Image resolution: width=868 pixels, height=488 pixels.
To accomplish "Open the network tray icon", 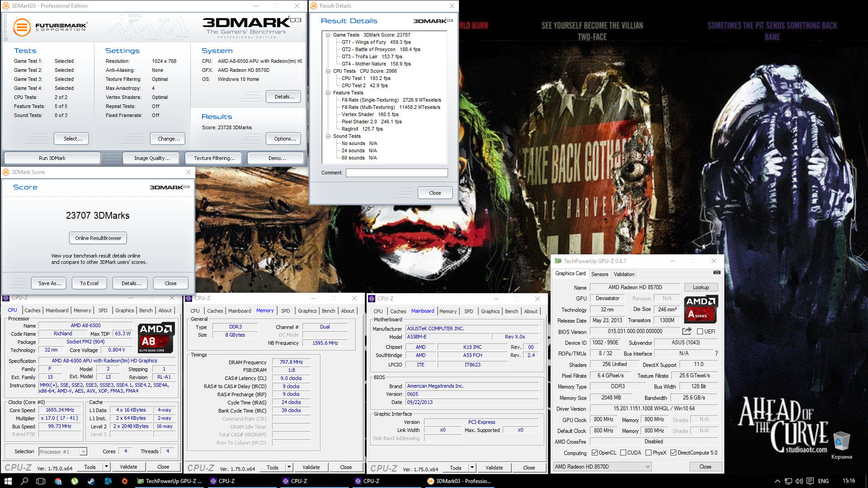I will [788, 481].
